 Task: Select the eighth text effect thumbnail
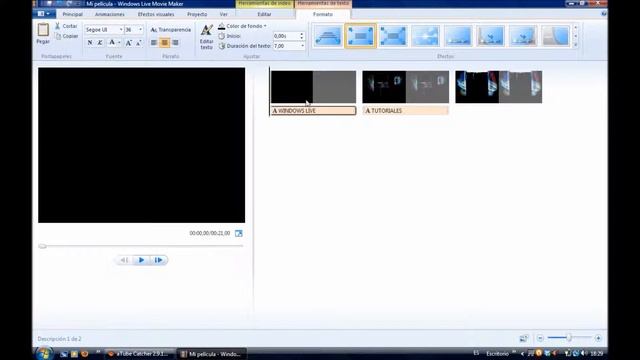click(556, 36)
